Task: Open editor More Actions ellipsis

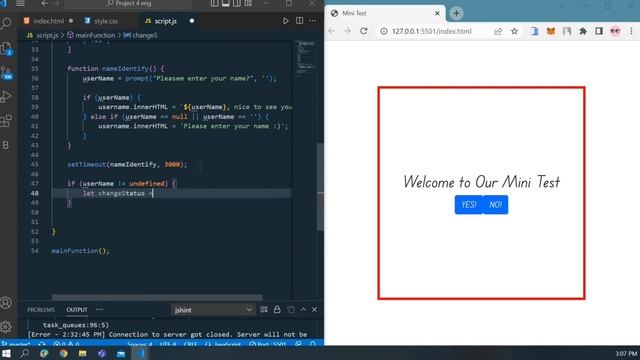Action: pyautogui.click(x=312, y=21)
